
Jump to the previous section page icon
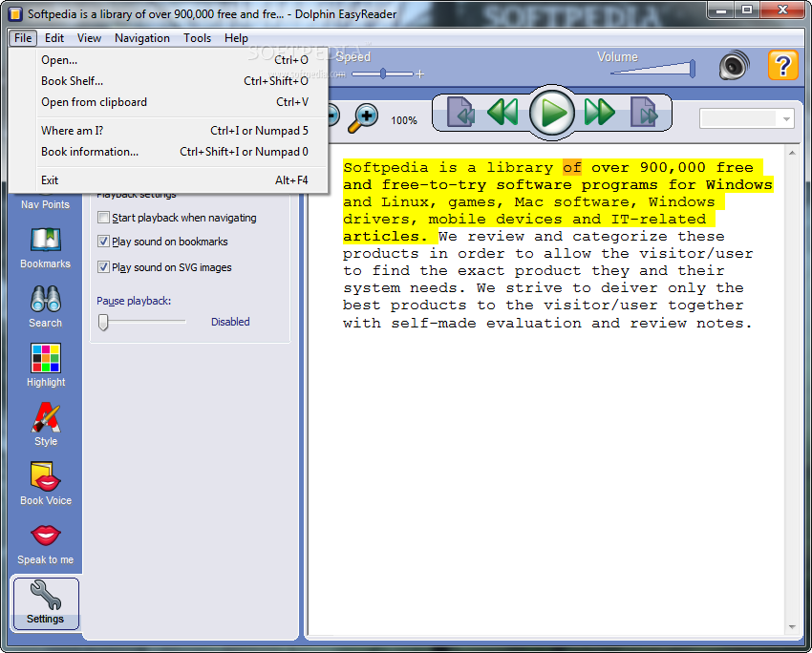click(x=460, y=112)
